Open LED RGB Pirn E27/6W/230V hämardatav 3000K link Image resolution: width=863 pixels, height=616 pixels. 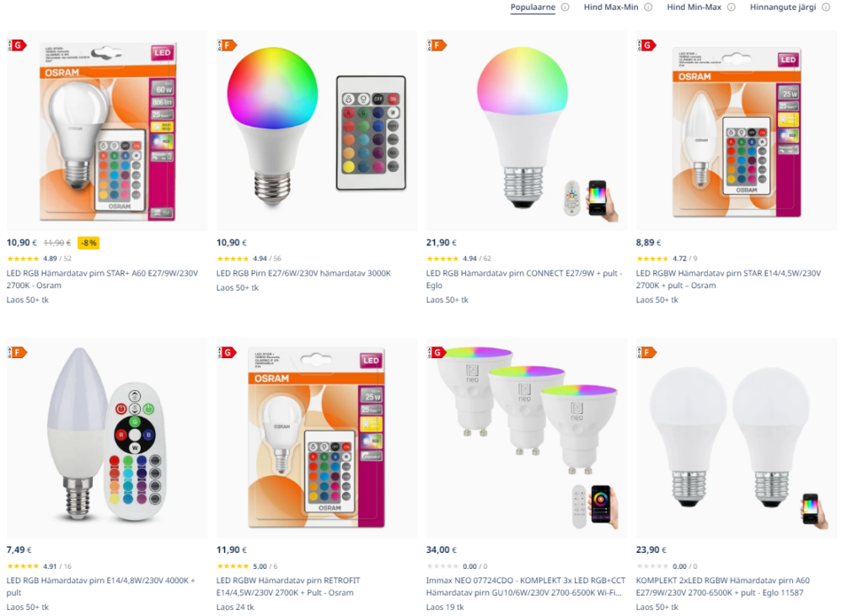(x=303, y=273)
